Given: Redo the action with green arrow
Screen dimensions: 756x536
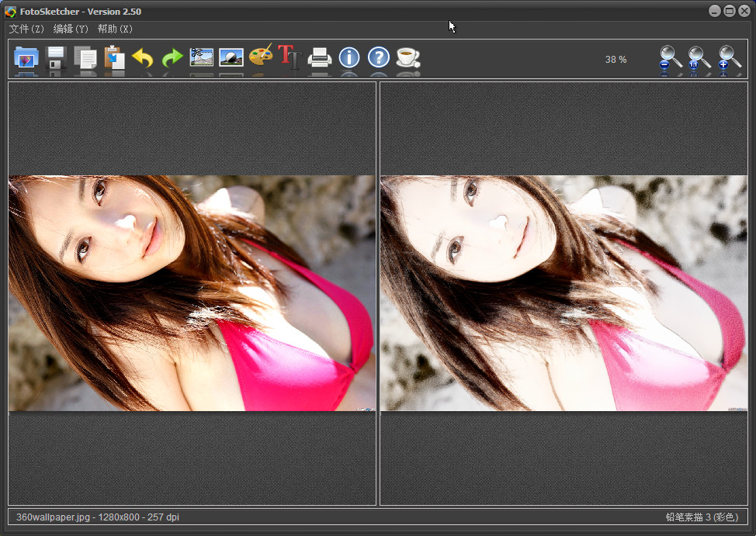Looking at the screenshot, I should pyautogui.click(x=172, y=58).
